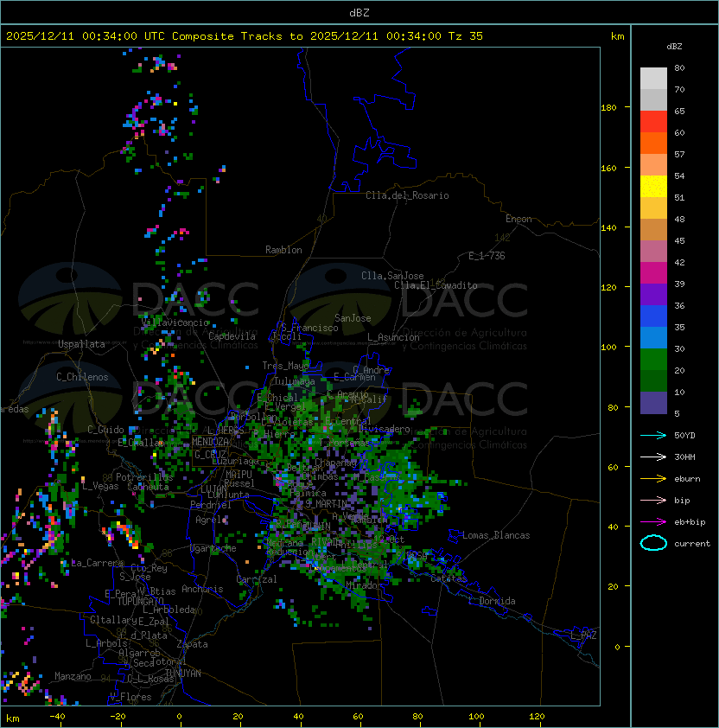Pick the dark green 10-20 dBZ swatch
Screen dimensions: 719x728
653,380
